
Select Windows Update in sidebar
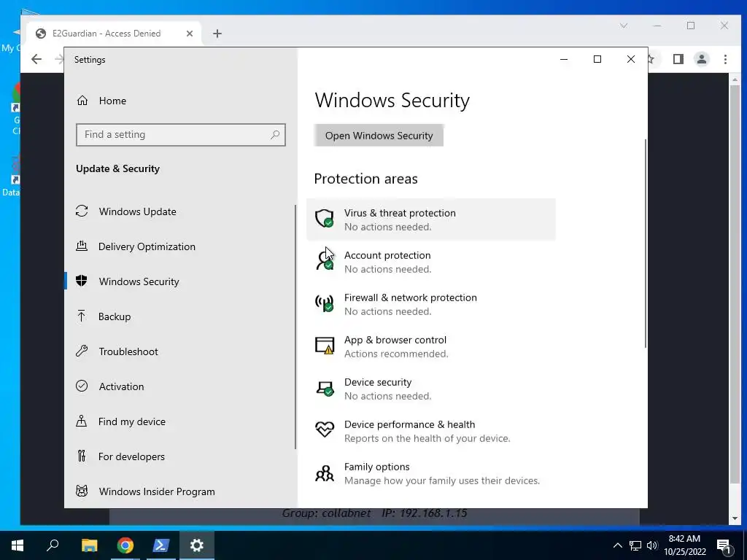[x=138, y=211]
